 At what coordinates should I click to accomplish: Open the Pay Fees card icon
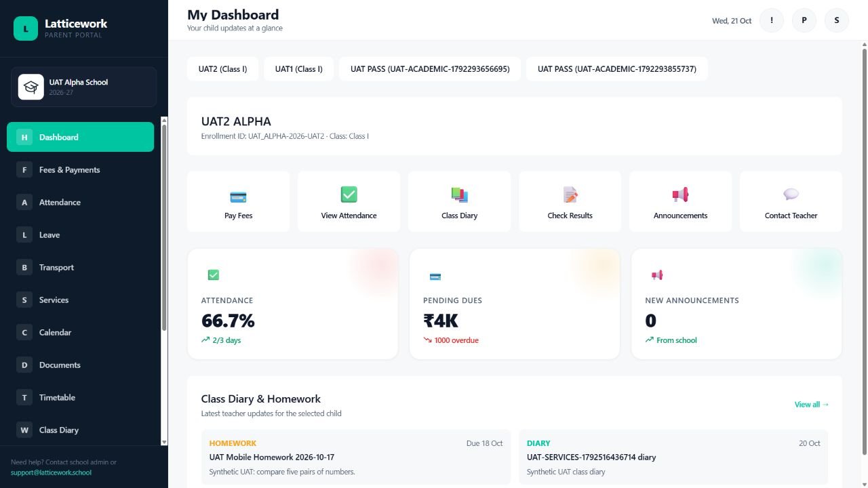click(238, 197)
